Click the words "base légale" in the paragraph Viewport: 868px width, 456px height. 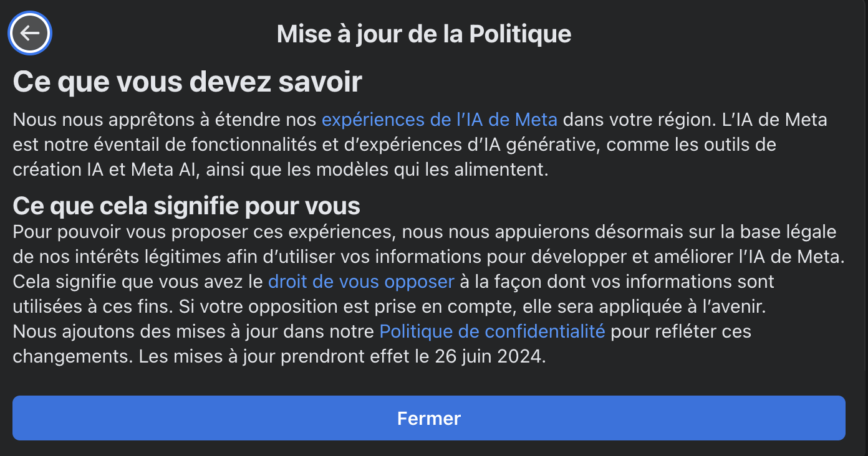[x=788, y=232]
